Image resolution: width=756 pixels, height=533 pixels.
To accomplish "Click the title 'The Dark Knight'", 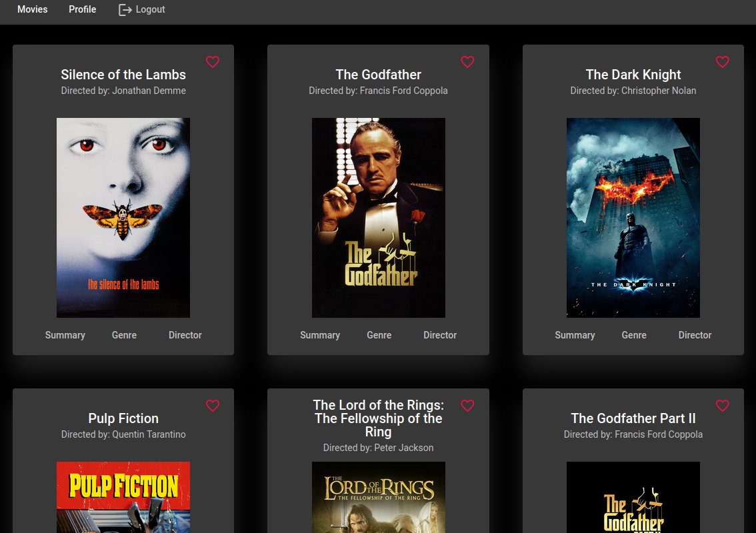I will 633,75.
